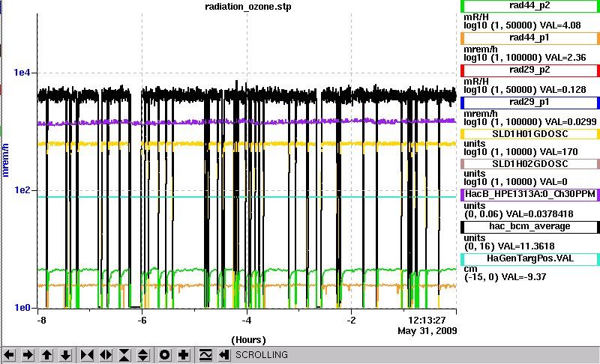The width and height of the screenshot is (600, 364).
Task: Click the vertical zoom-in hourglass icon
Action: click(x=124, y=355)
